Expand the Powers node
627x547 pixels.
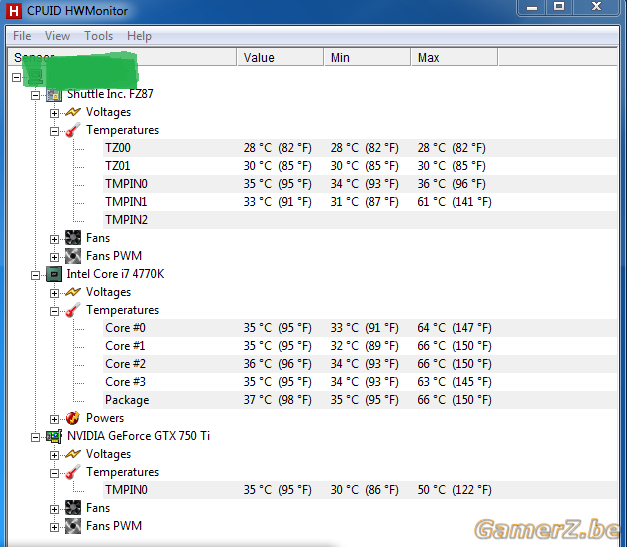(x=54, y=419)
